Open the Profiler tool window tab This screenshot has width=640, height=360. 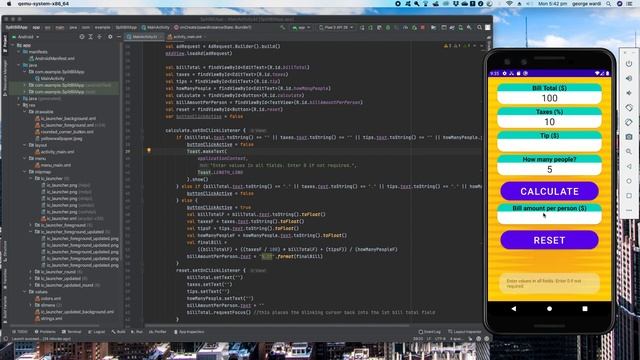click(x=158, y=332)
